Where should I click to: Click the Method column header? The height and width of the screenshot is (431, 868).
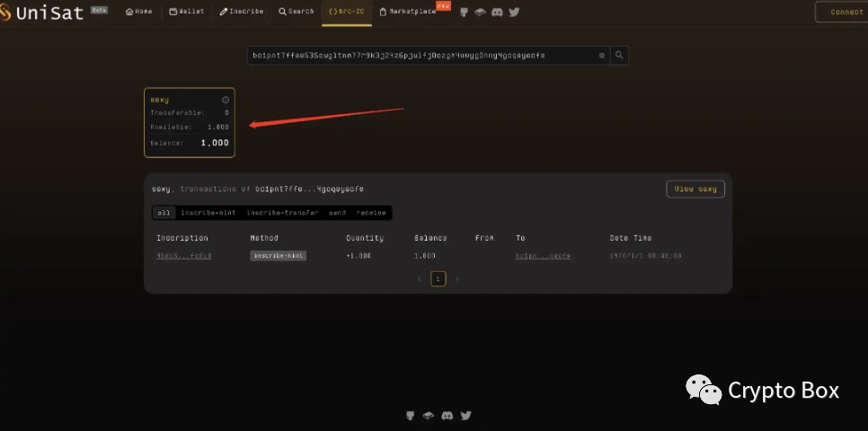264,238
